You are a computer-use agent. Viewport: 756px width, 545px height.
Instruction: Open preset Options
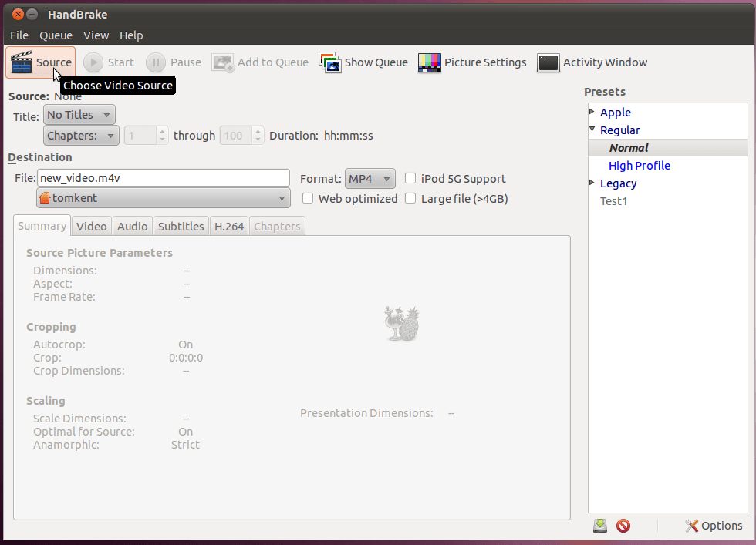(x=713, y=525)
